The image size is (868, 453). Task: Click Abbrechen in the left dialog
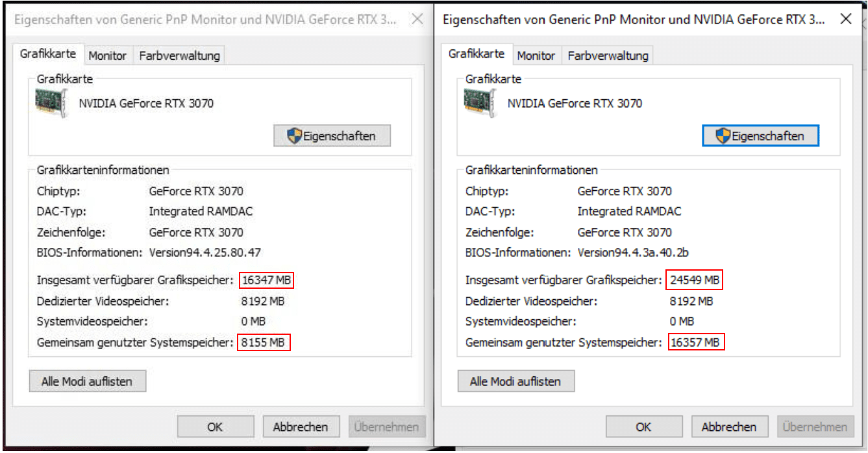point(301,427)
